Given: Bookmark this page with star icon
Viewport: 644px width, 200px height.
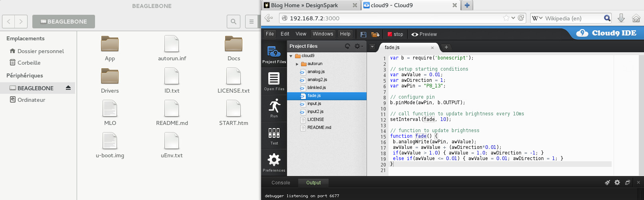Looking at the screenshot, I should click(506, 18).
